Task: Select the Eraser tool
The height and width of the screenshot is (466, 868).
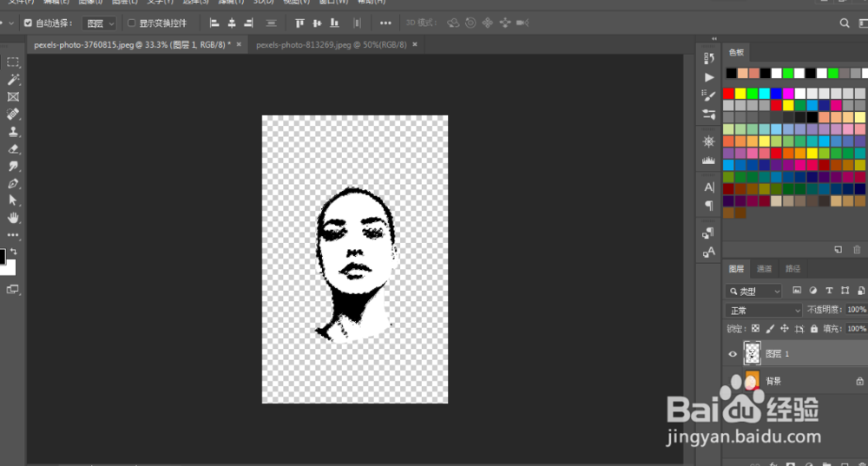Action: pos(13,149)
